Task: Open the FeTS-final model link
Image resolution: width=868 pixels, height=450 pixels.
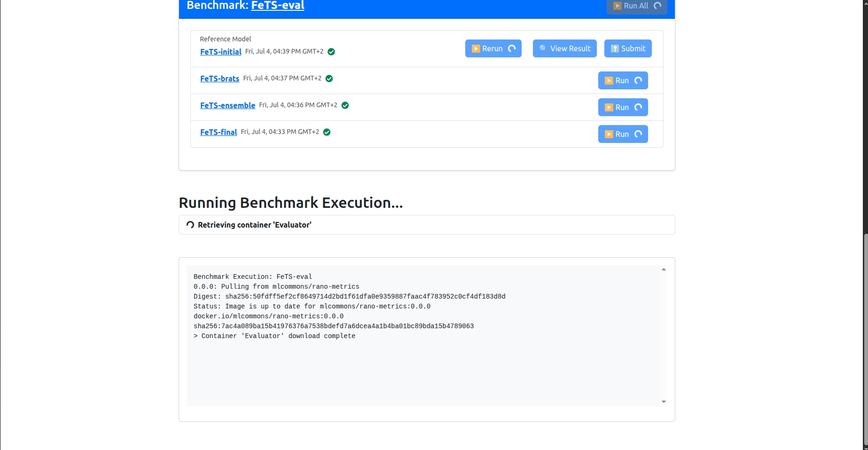Action: pyautogui.click(x=219, y=132)
